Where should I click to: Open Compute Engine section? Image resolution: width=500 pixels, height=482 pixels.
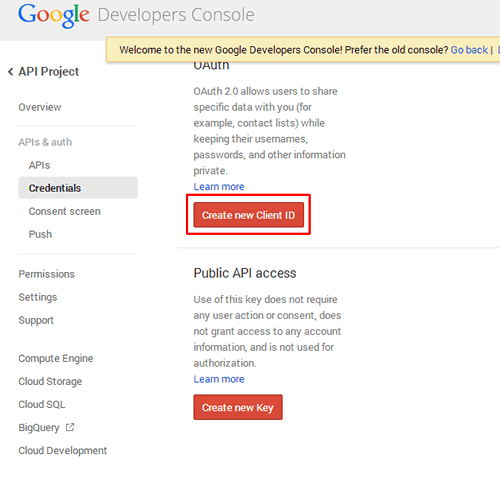[56, 358]
